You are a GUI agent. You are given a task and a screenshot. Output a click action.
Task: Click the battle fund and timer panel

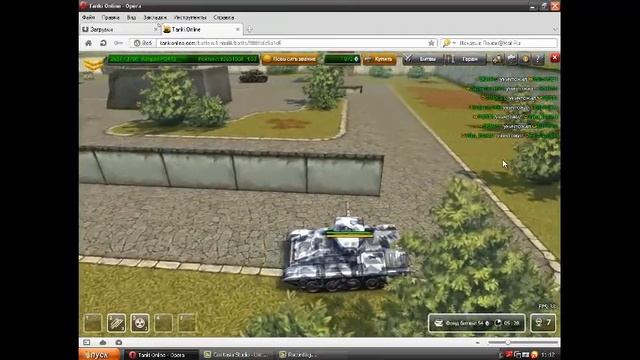click(x=477, y=323)
